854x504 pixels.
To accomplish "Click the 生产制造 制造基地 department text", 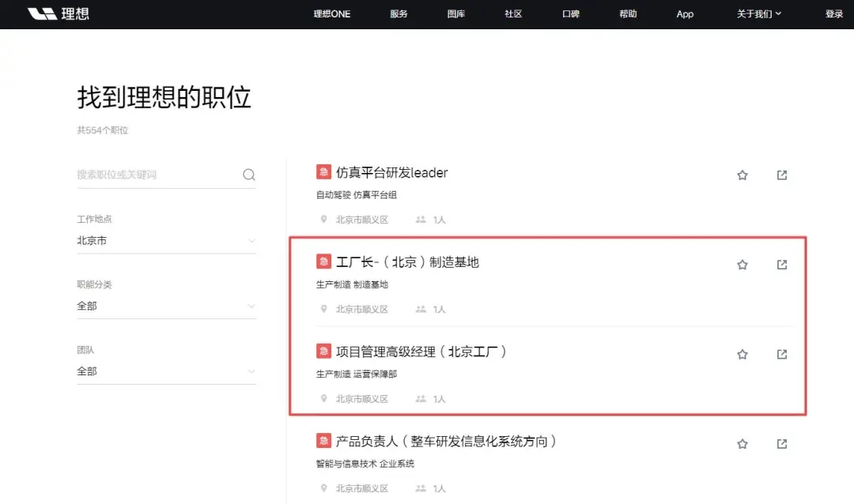I will pos(352,284).
